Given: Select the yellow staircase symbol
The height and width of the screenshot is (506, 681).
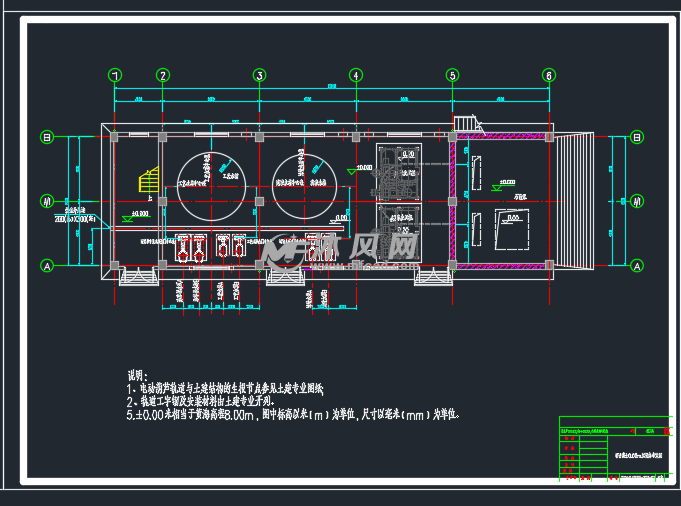Looking at the screenshot, I should tap(149, 179).
